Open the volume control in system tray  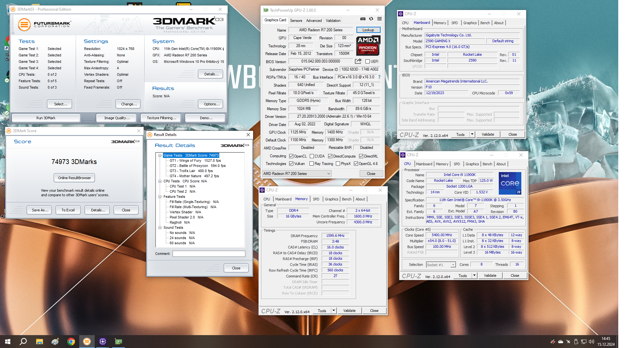[591, 342]
